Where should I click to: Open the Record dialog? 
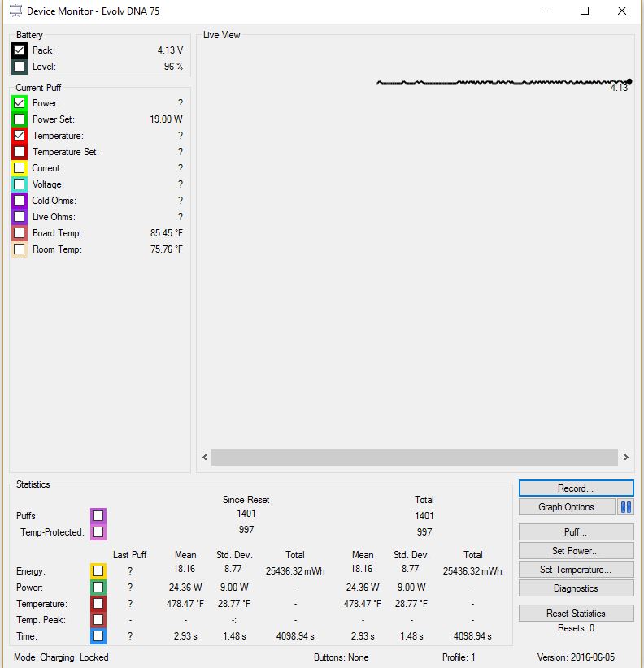(576, 488)
